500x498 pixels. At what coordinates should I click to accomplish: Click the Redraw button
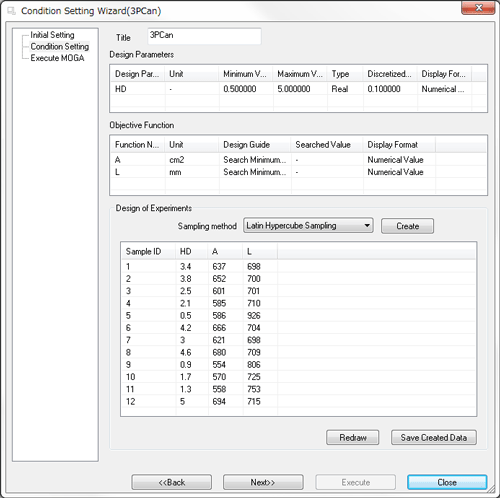353,437
